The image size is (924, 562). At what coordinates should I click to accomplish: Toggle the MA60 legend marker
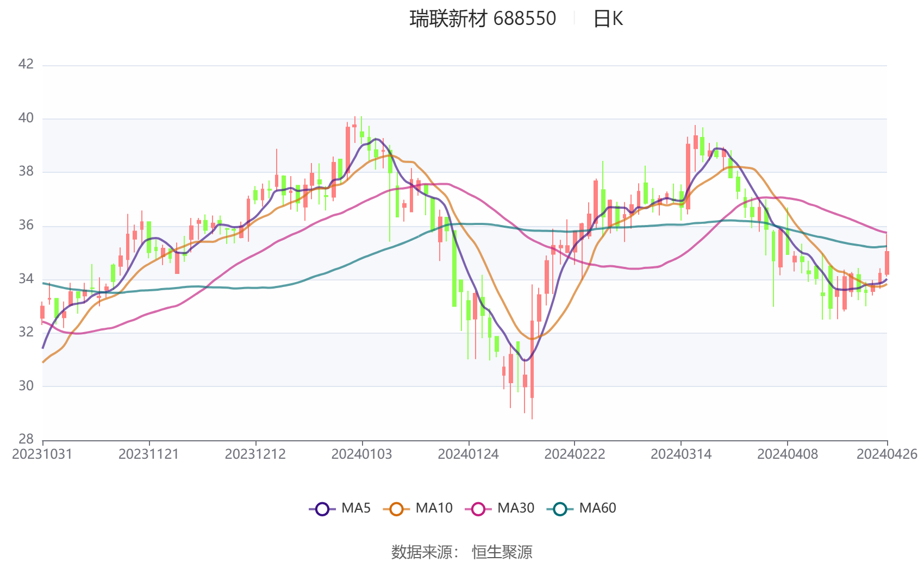click(x=560, y=509)
